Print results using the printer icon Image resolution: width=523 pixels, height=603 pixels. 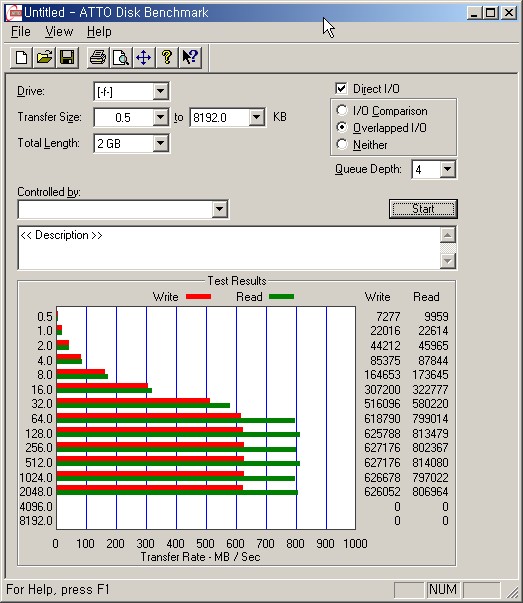tap(98, 58)
